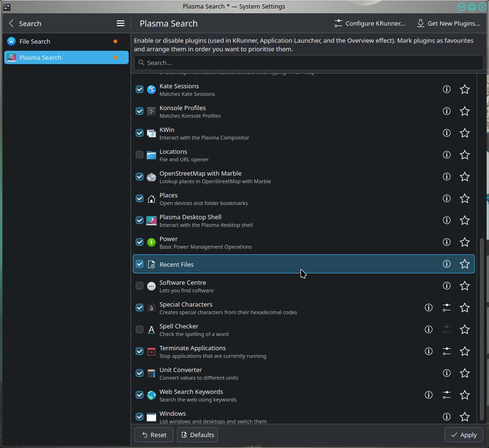
Task: Show info for Recent Files plugin
Action: coord(447,264)
